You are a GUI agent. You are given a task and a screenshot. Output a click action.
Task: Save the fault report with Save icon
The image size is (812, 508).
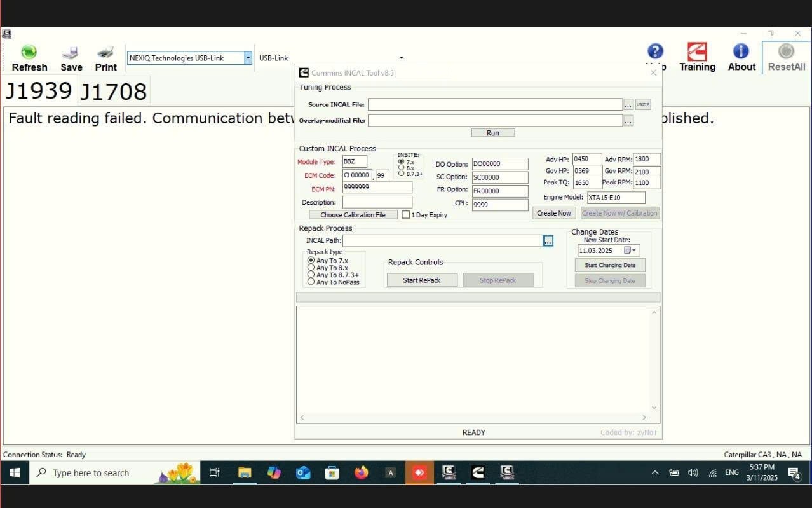tap(71, 52)
